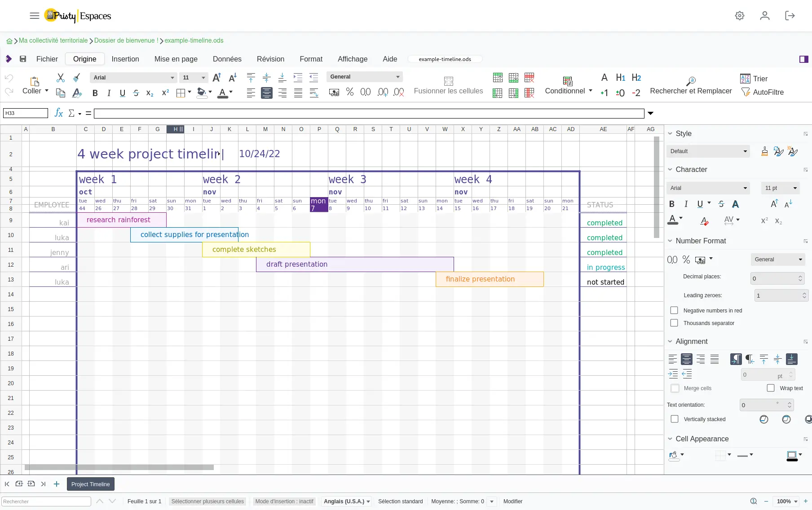Click Rechercher et Remplacer button
Image resolution: width=812 pixels, height=510 pixels.
click(691, 86)
